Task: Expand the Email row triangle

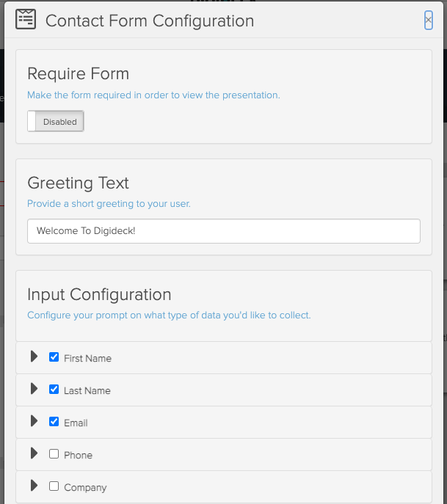Action: (x=34, y=421)
